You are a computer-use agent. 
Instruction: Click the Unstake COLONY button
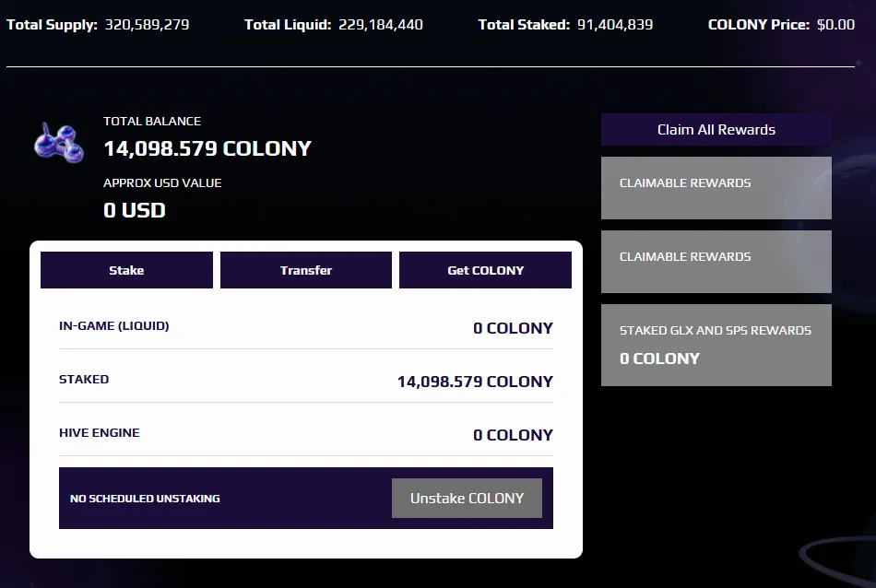click(468, 498)
